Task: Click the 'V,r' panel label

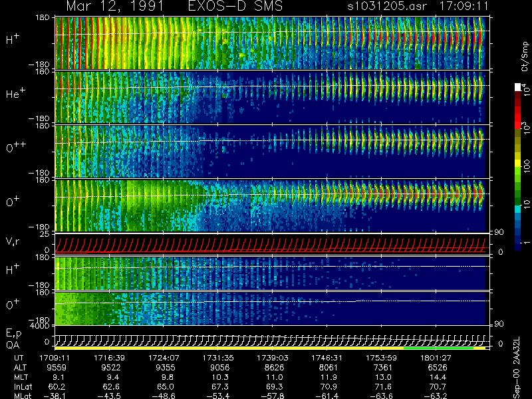Action: 13,241
